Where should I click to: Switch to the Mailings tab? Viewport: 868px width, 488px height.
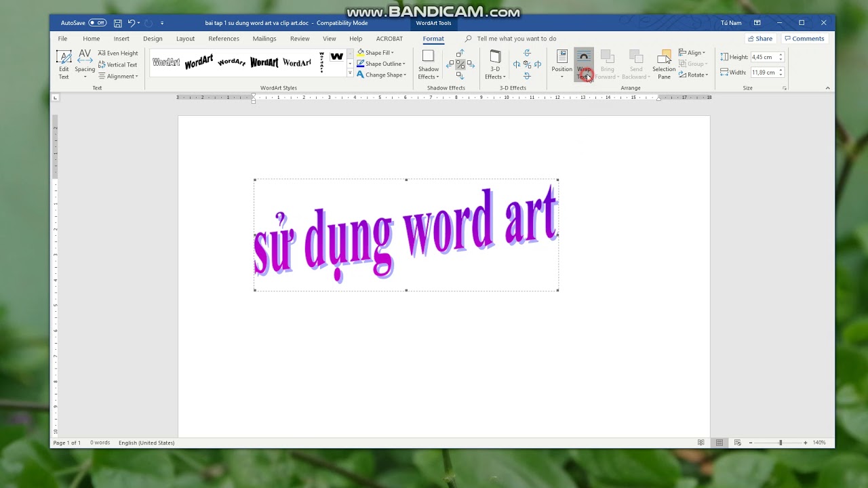pyautogui.click(x=264, y=39)
